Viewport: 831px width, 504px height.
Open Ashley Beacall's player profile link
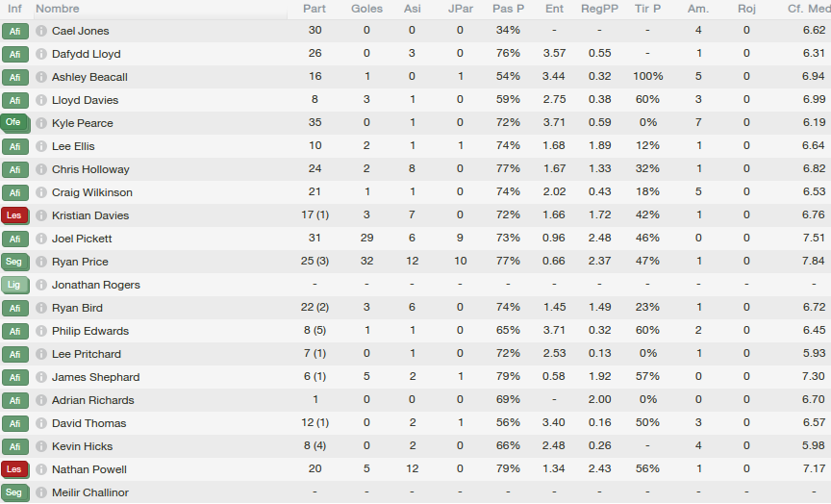tap(89, 77)
